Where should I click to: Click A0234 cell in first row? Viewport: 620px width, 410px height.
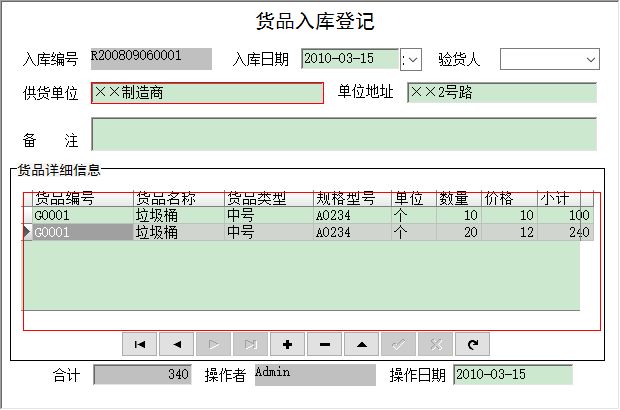(x=352, y=215)
